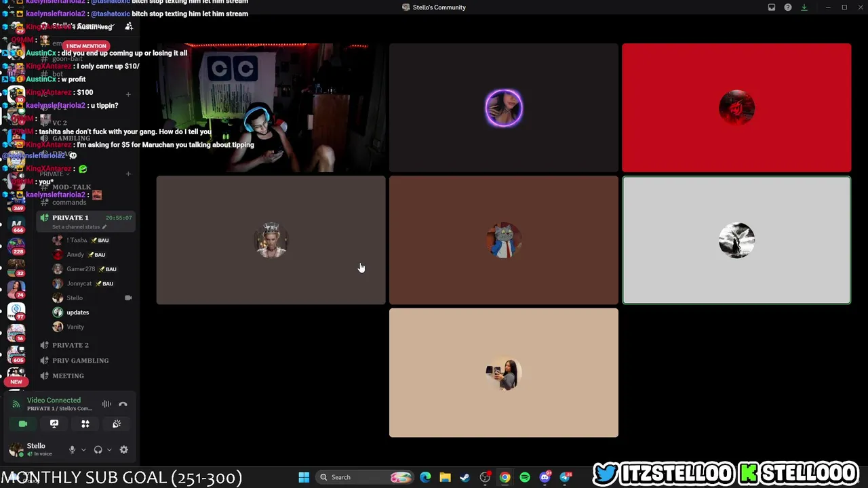Open OBS Studio from taskbar
Viewport: 868px width, 488px height.
click(x=485, y=477)
